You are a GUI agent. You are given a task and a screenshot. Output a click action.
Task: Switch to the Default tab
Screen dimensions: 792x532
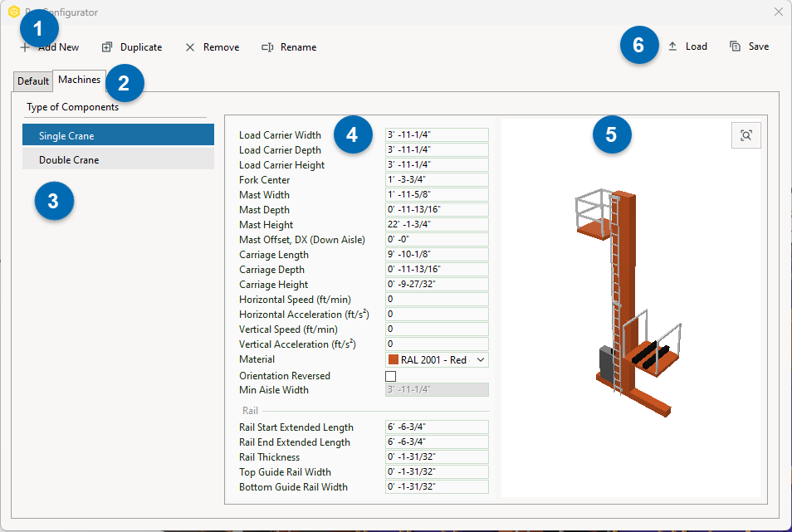coord(32,81)
